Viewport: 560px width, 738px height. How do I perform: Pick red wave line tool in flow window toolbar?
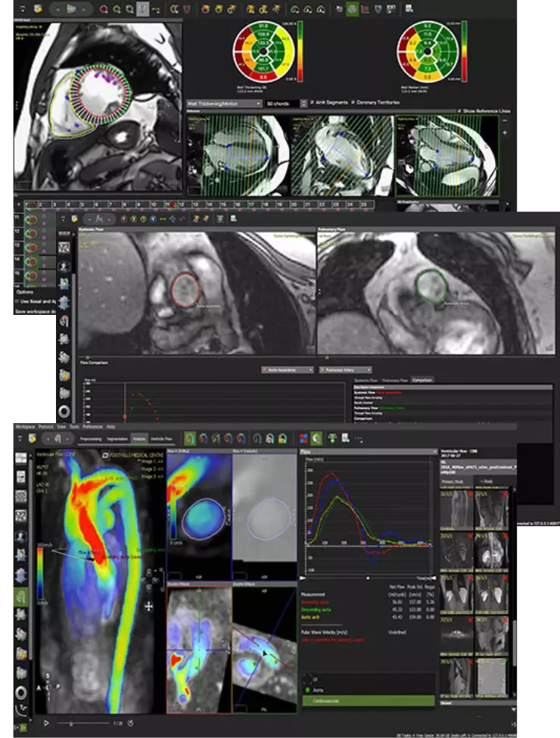point(182,219)
